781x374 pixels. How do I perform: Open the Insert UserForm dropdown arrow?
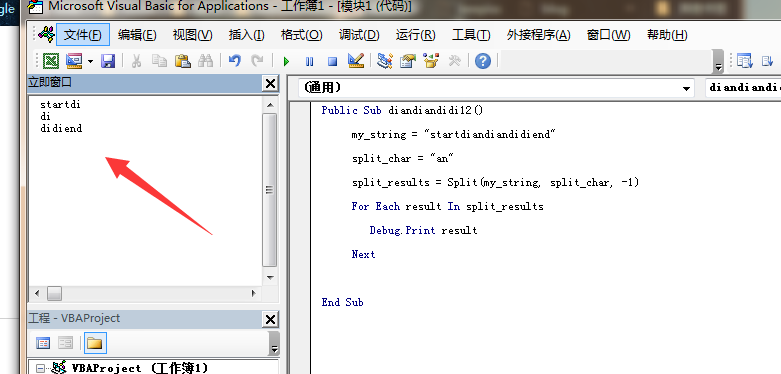pos(90,61)
